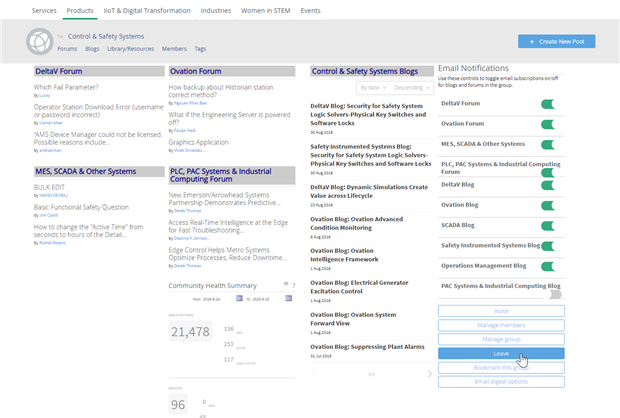Open Control & Safety Systems Blogs heading
The height and width of the screenshot is (418, 620).
coord(365,71)
